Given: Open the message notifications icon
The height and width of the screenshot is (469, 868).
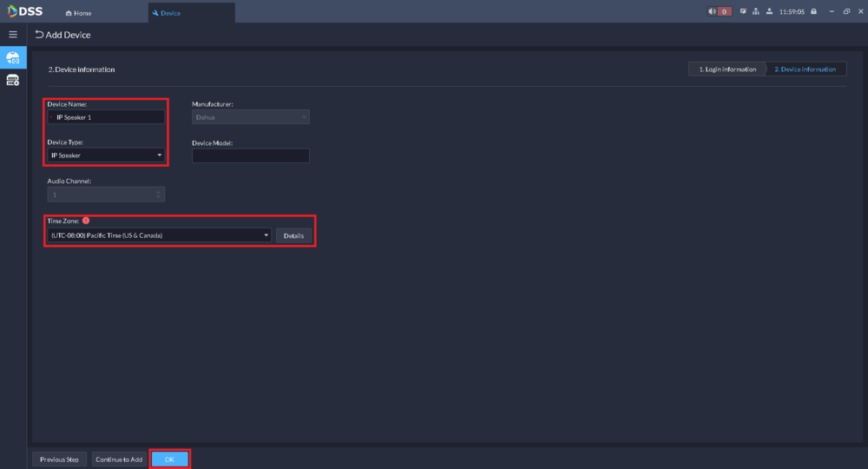Looking at the screenshot, I should [x=743, y=11].
